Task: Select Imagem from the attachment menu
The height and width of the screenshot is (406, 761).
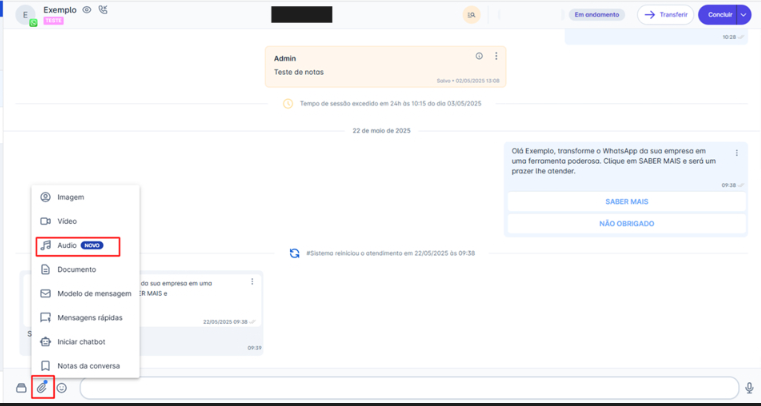Action: coord(70,197)
